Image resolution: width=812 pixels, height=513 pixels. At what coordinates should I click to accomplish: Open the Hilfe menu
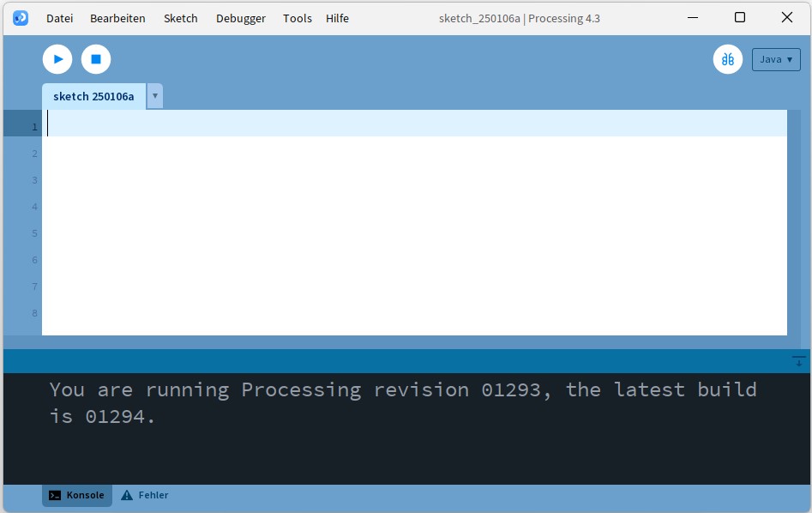[x=337, y=18]
